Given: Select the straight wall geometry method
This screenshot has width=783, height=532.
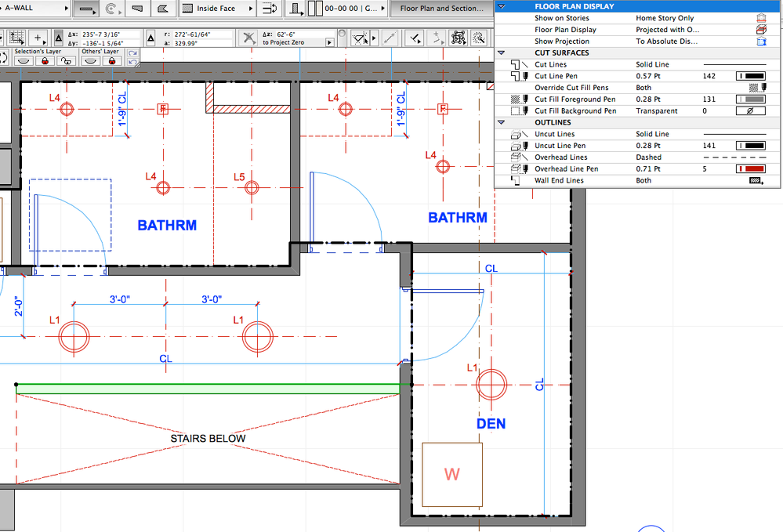Looking at the screenshot, I should [87, 9].
